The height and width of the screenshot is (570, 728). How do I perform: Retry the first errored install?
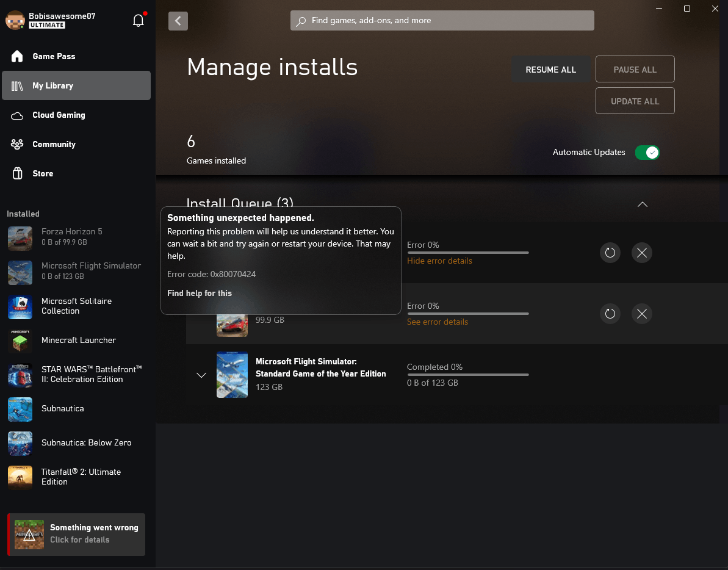click(x=610, y=253)
